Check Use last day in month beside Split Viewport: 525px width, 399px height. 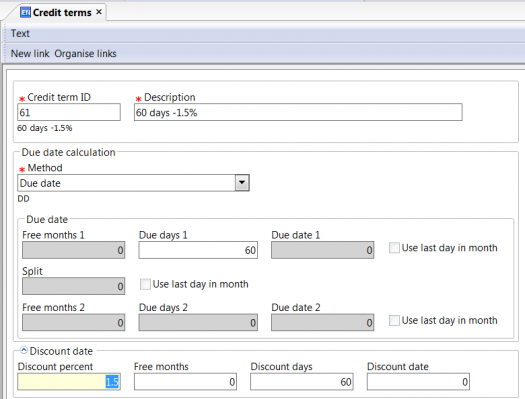(x=145, y=284)
